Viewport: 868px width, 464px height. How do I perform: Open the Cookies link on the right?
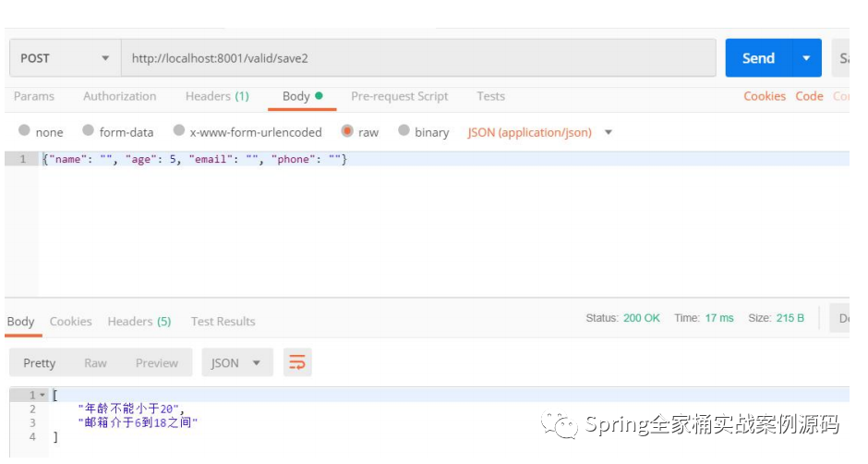pos(765,96)
